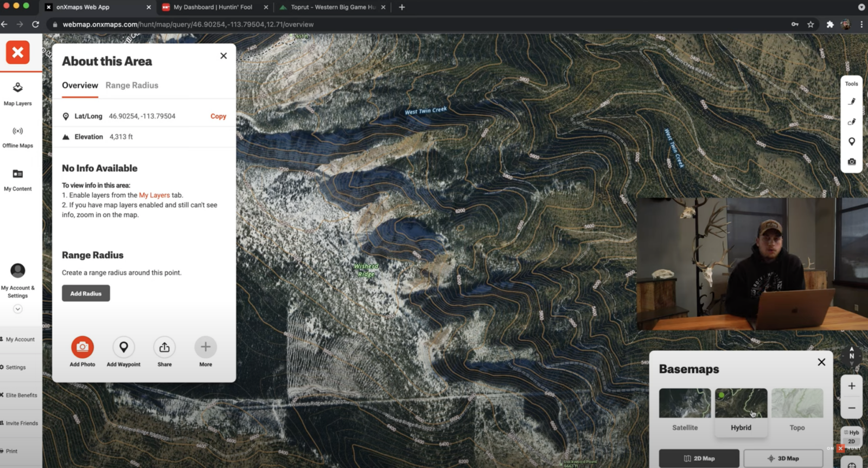This screenshot has height=468, width=868.
Task: Choose the Topo basemap thumbnail
Action: click(797, 403)
